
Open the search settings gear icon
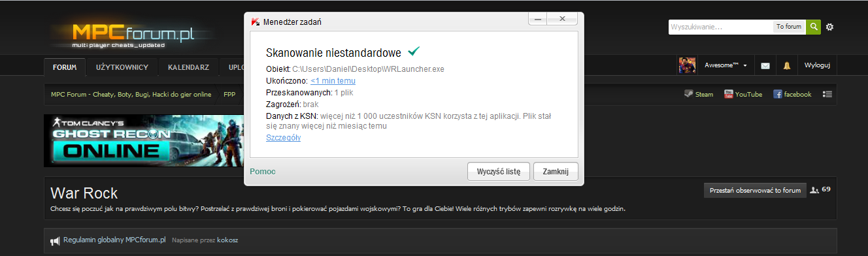[x=830, y=27]
